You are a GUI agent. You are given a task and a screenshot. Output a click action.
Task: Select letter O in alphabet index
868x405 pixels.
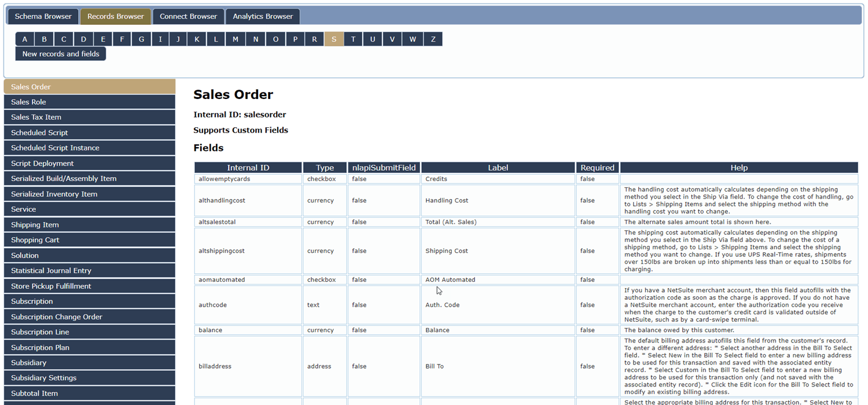pyautogui.click(x=275, y=39)
